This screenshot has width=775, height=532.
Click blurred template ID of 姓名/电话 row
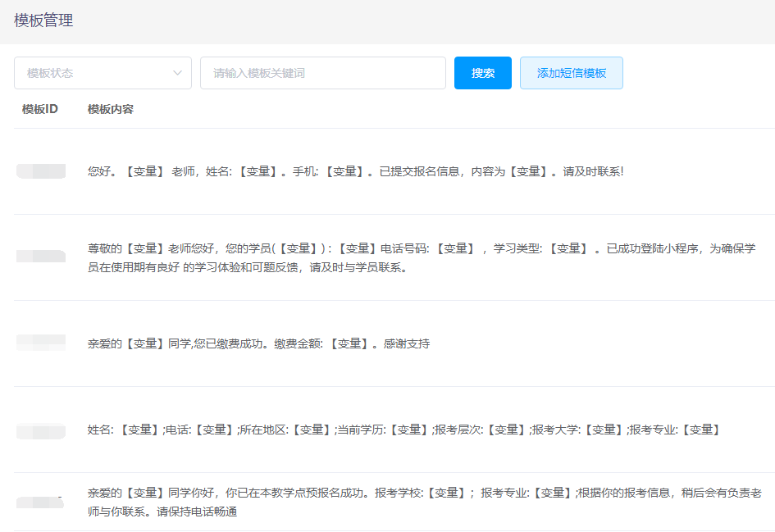click(x=41, y=430)
